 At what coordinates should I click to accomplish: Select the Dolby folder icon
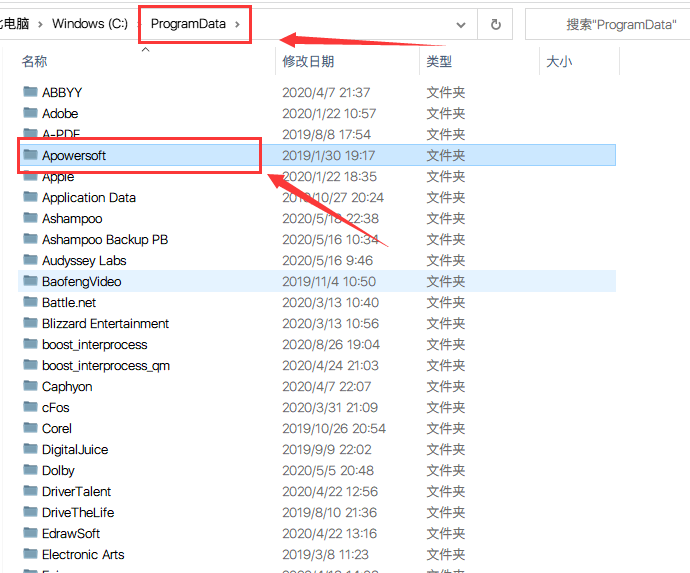(x=30, y=470)
